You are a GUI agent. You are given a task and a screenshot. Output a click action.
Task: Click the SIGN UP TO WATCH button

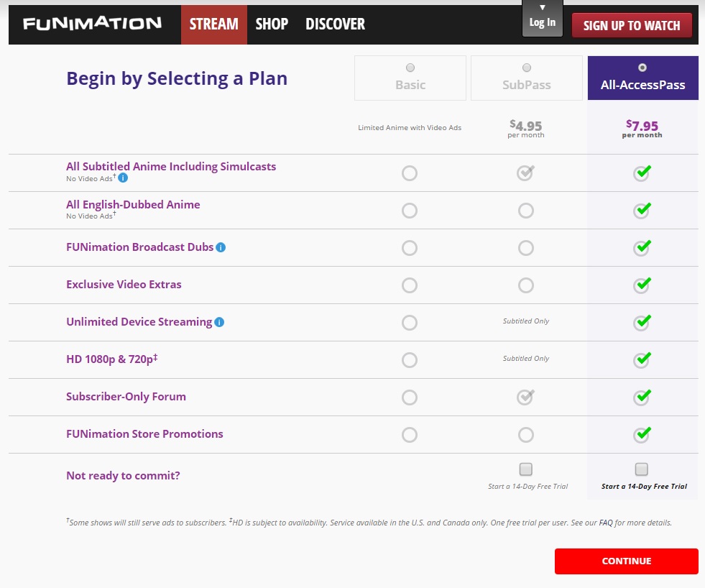point(632,25)
